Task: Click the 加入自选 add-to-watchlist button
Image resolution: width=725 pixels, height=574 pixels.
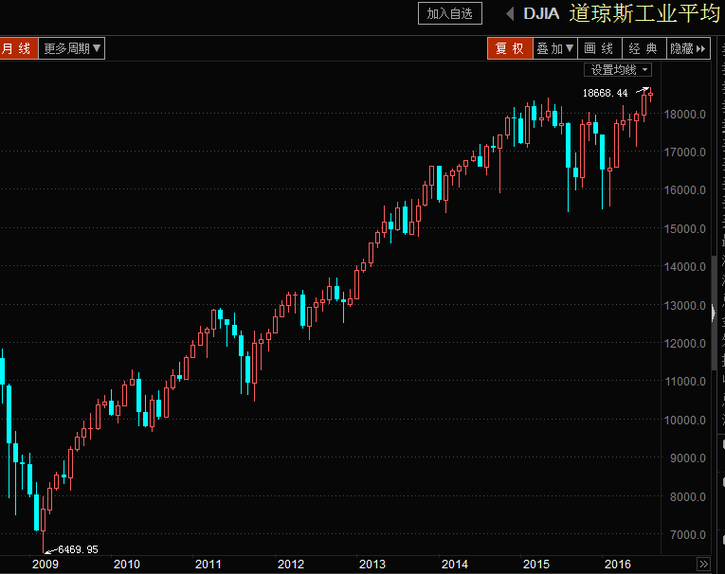Action: pyautogui.click(x=450, y=13)
